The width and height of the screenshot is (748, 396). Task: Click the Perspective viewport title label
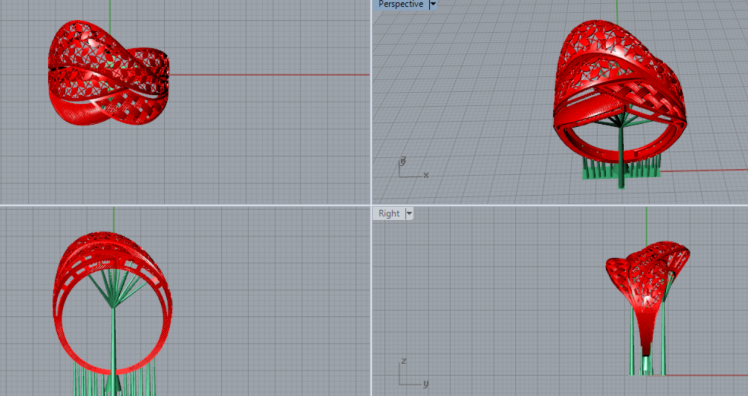[x=400, y=4]
